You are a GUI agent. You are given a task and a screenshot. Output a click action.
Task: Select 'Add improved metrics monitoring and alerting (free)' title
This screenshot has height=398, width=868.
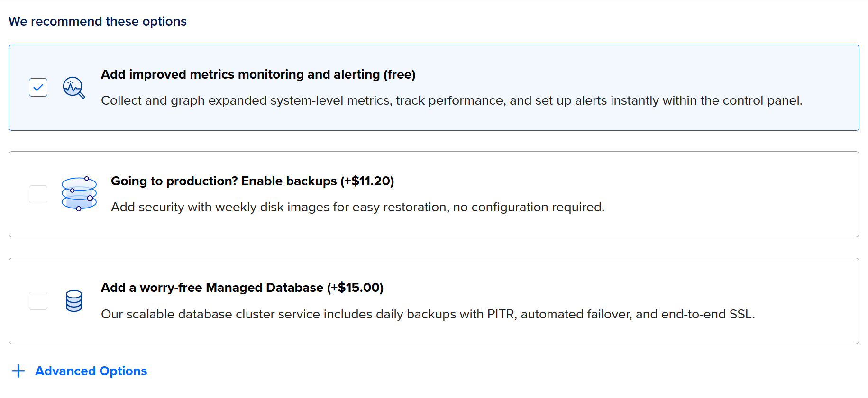click(258, 74)
